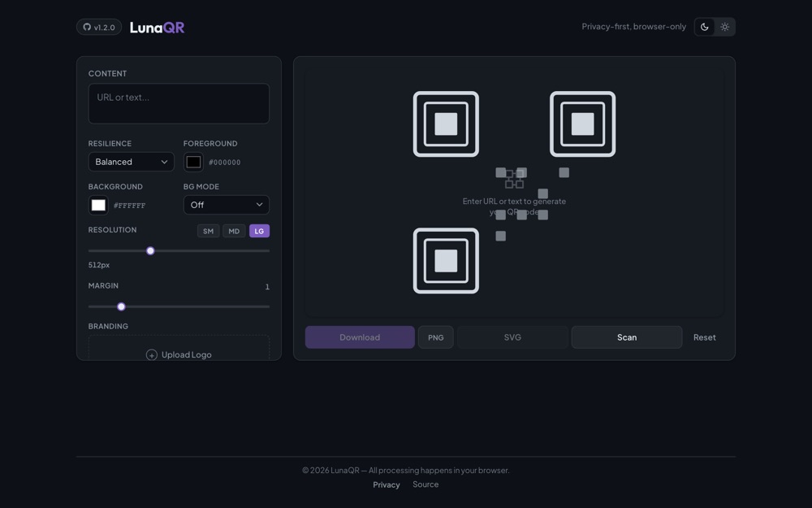812x508 pixels.
Task: Click the margin value 1
Action: [267, 287]
